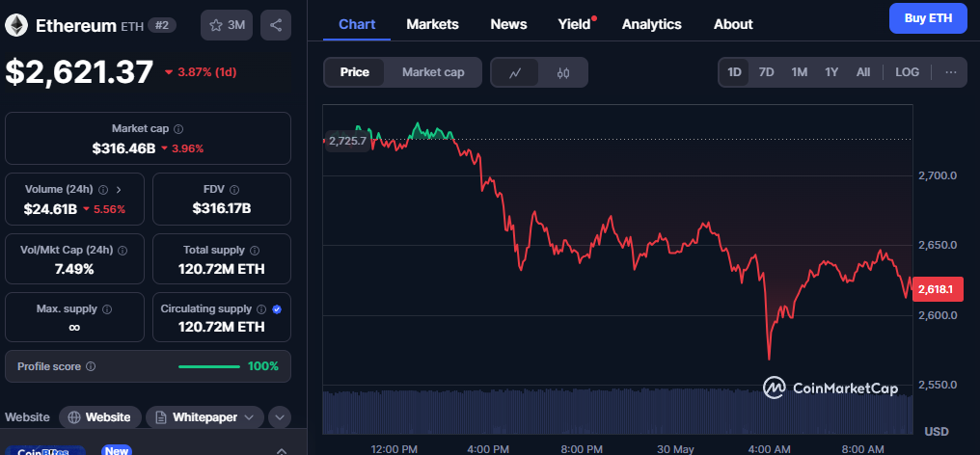Screen dimensions: 980x455
Task: Click the 7.49% Vol/Mkt Cap value
Action: (74, 269)
